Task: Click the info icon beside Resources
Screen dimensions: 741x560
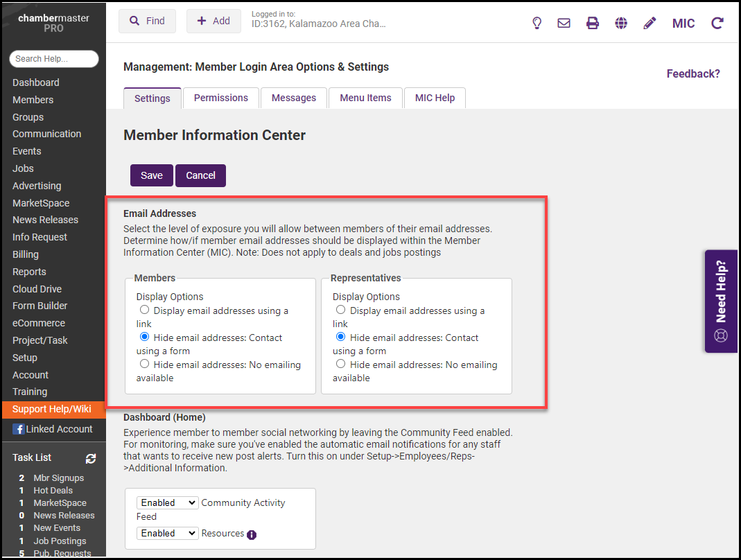Action: pyautogui.click(x=252, y=534)
